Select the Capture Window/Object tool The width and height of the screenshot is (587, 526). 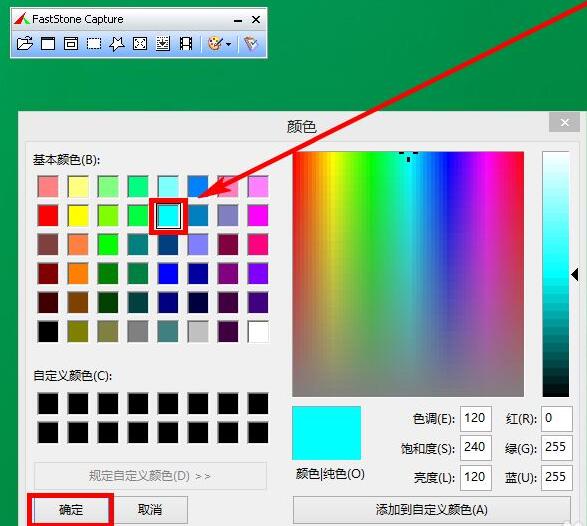point(71,44)
